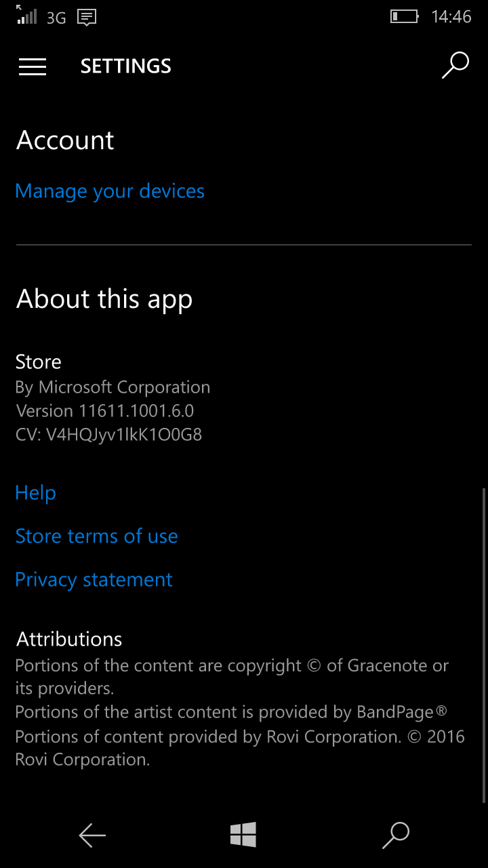
Task: Tap the message notification icon in status bar
Action: (87, 17)
